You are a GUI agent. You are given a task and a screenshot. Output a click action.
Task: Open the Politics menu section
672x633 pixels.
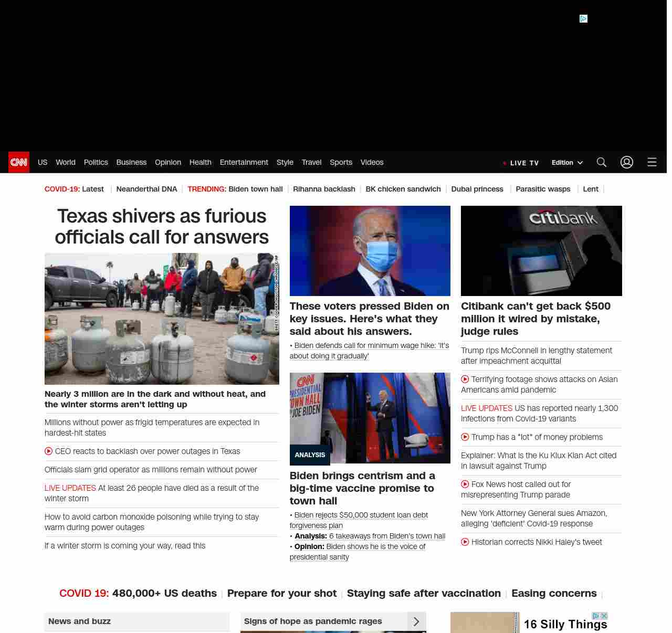(96, 162)
